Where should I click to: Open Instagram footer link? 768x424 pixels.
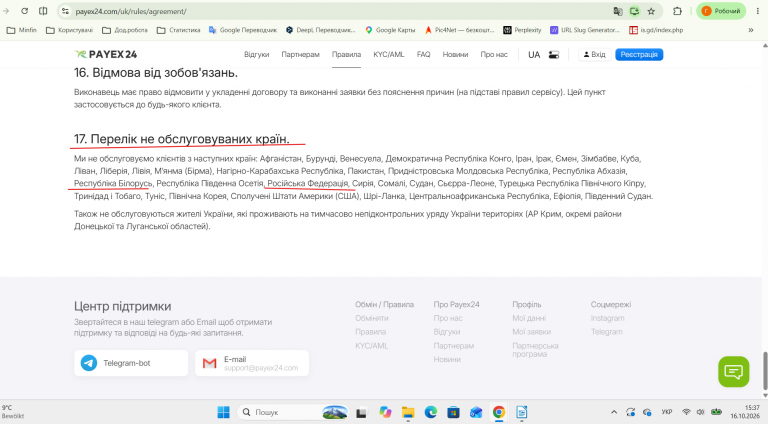(x=607, y=318)
